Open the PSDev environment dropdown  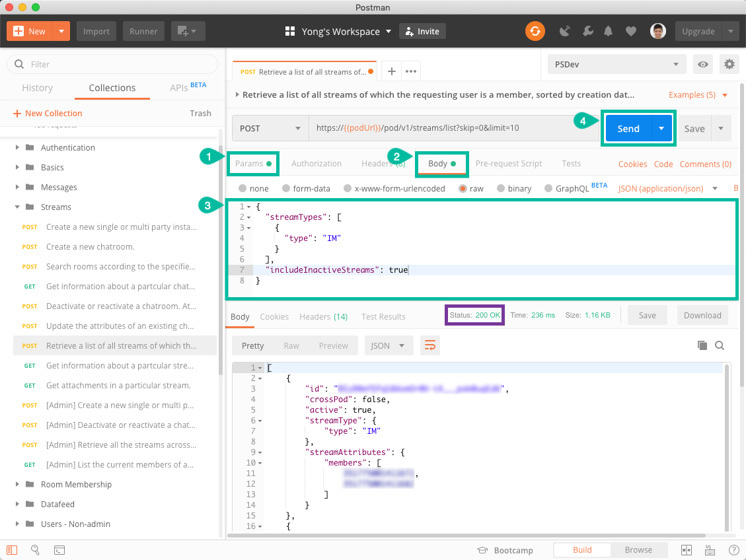click(617, 64)
